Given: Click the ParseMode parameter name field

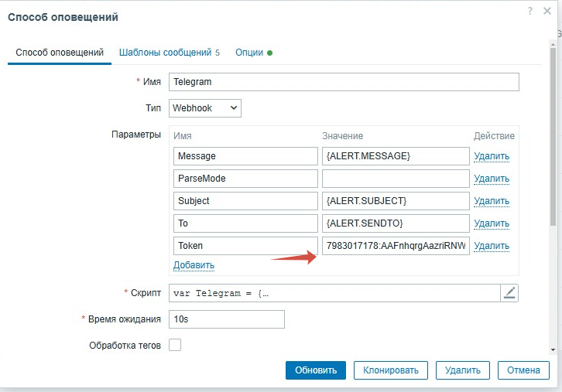Looking at the screenshot, I should coord(245,179).
